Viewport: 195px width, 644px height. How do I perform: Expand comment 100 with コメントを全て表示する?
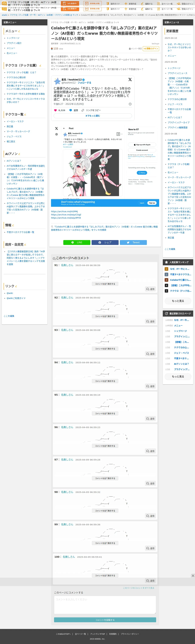click(x=105, y=576)
